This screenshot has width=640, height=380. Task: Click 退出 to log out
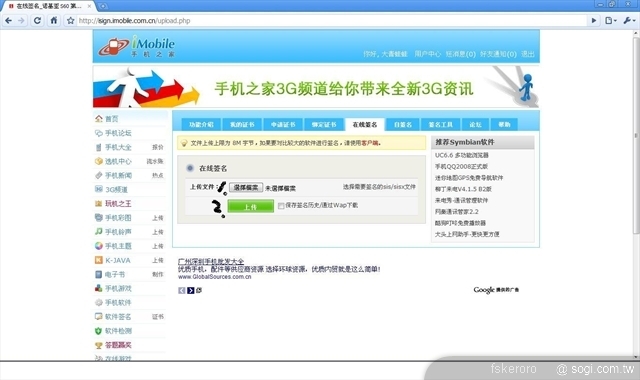coord(527,54)
